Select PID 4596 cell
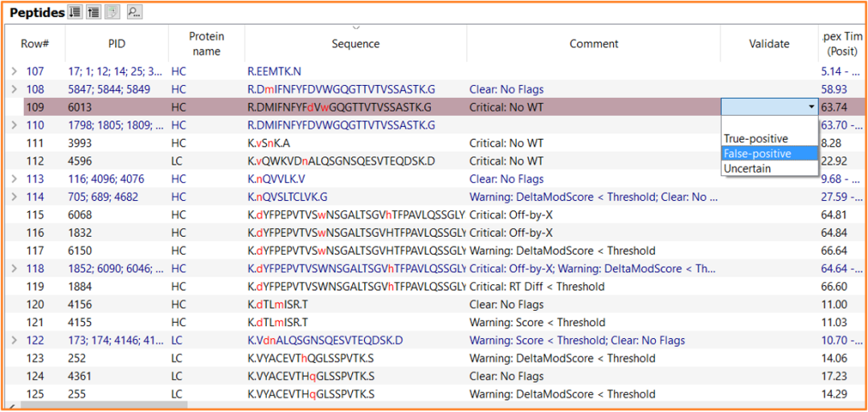868x412 pixels. point(79,161)
